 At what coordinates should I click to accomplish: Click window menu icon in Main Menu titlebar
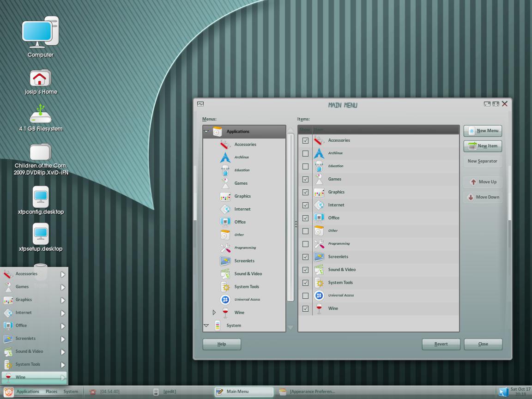click(x=200, y=104)
